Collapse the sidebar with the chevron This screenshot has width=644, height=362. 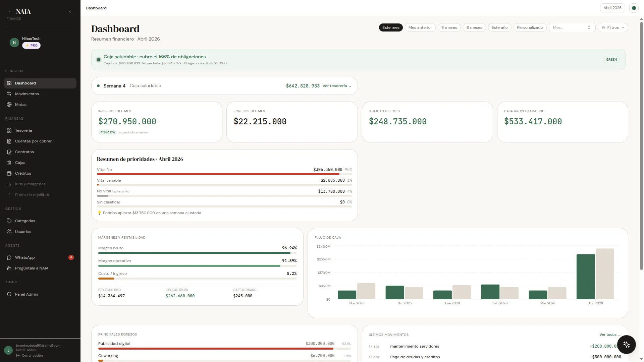pos(70,11)
